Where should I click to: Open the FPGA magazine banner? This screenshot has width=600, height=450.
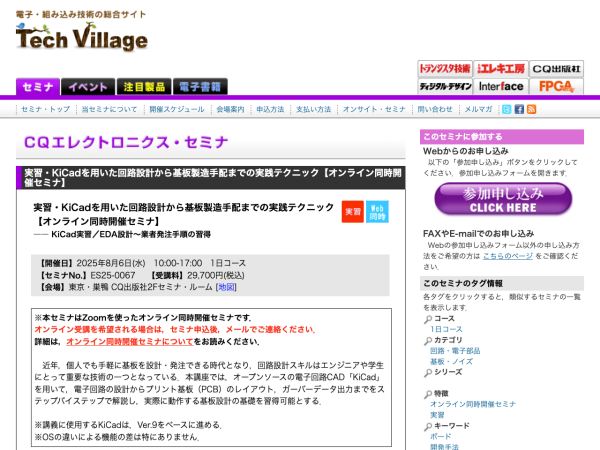556,86
